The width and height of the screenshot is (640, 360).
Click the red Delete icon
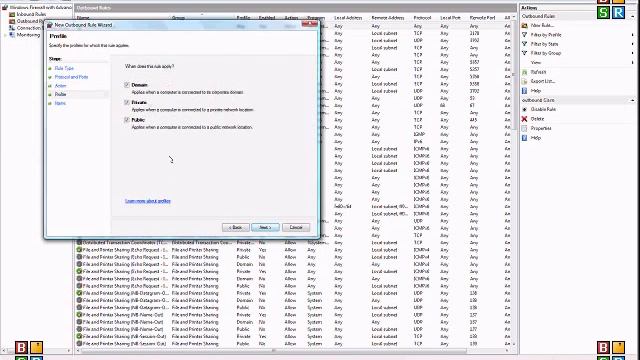[x=524, y=119]
